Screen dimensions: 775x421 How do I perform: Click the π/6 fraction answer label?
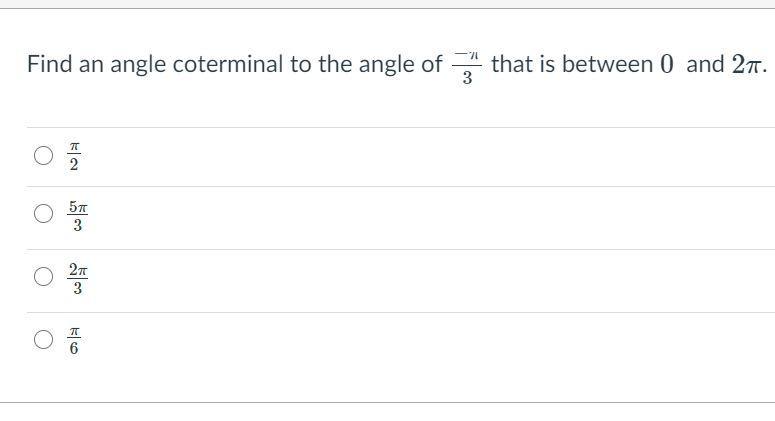[74, 340]
